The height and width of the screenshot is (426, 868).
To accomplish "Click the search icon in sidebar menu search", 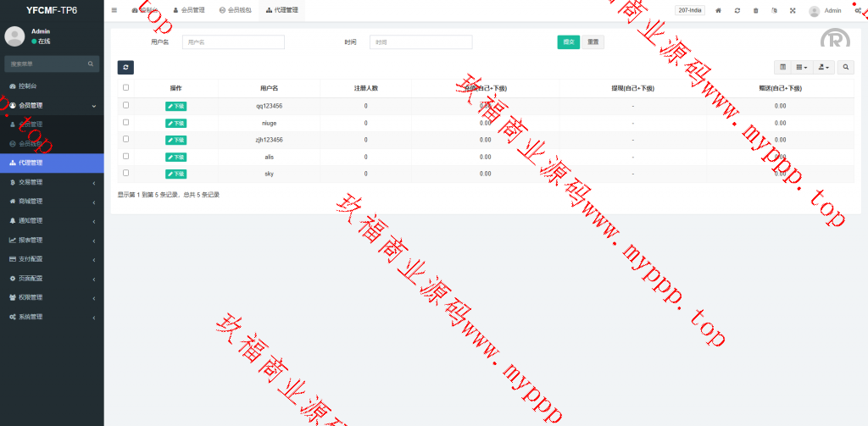I will tap(91, 64).
